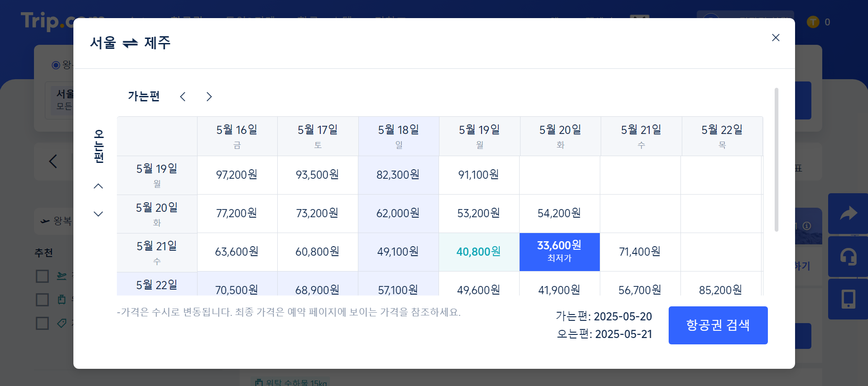The height and width of the screenshot is (386, 868).
Task: Select the 60,800원 fare
Action: click(x=318, y=252)
